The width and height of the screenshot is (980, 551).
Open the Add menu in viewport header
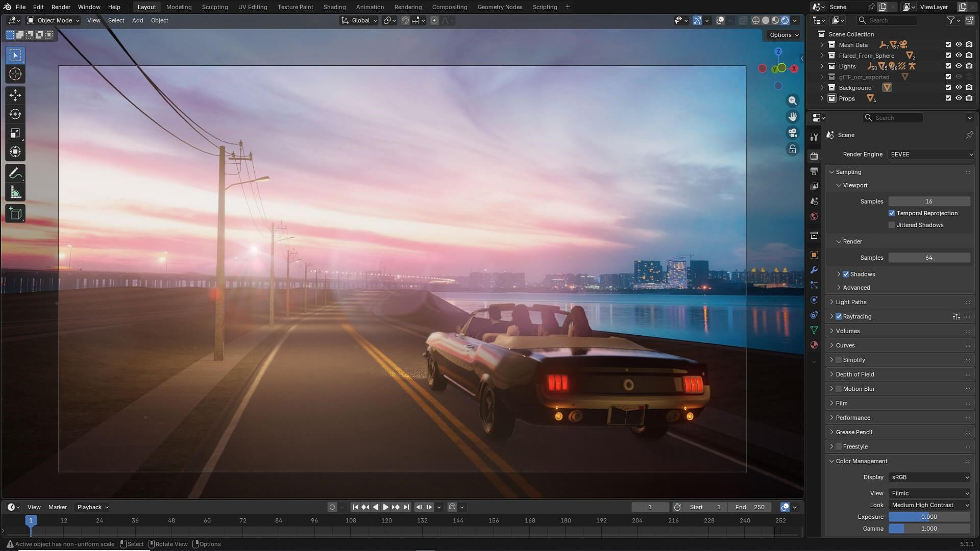point(137,20)
